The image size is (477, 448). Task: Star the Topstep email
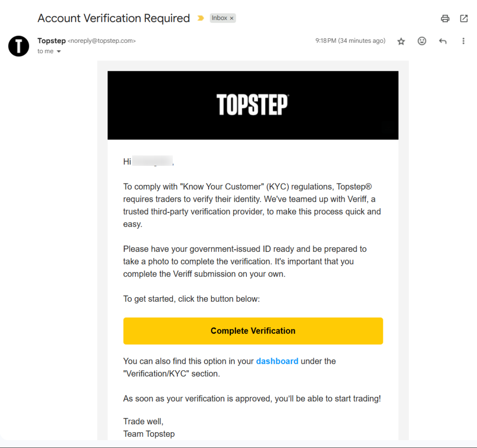coord(401,41)
